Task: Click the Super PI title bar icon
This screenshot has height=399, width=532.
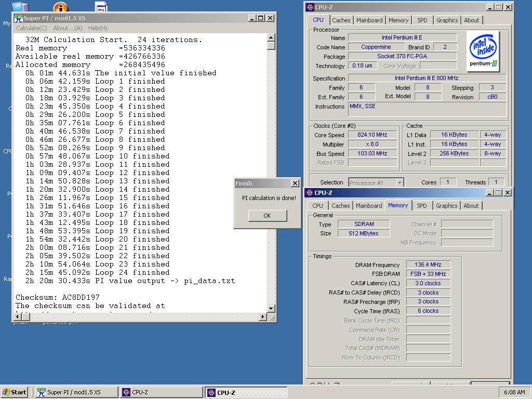Action: 18,18
